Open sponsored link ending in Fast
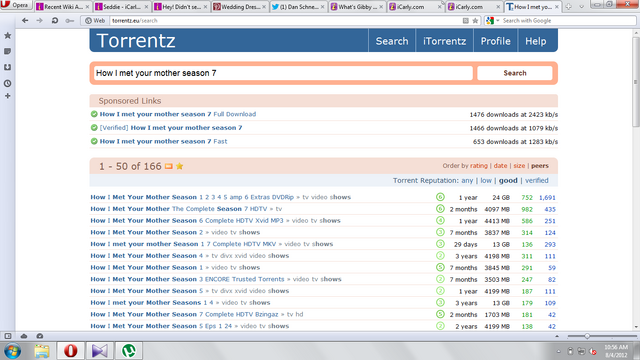This screenshot has width=640, height=360. (x=163, y=141)
